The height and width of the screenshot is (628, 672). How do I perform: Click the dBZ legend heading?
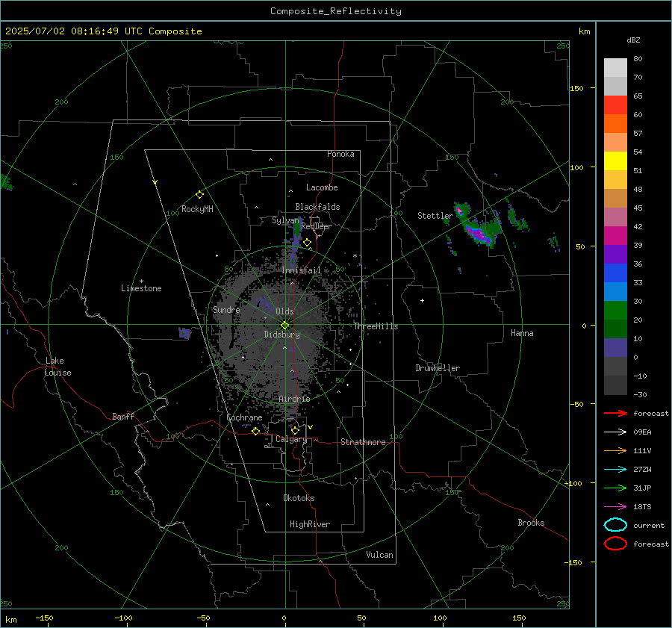tap(633, 40)
